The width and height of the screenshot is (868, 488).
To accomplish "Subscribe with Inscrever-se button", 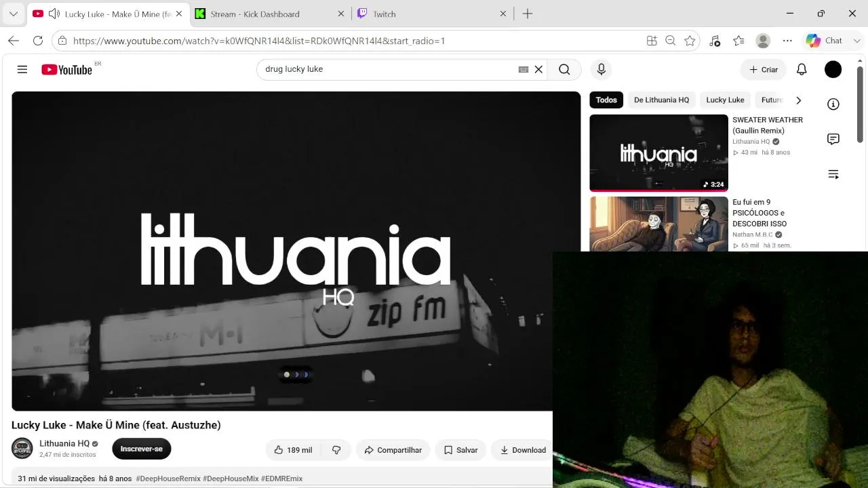I will point(141,449).
